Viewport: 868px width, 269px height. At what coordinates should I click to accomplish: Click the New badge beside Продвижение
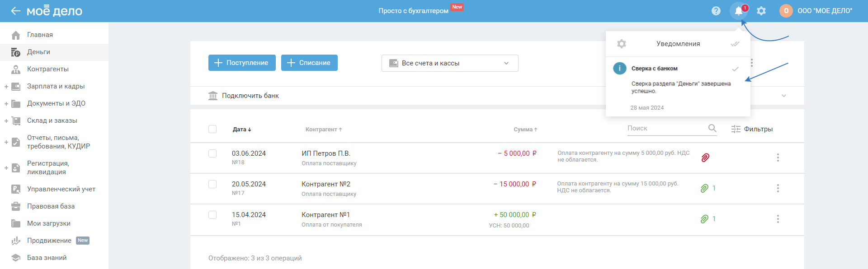[x=83, y=241]
